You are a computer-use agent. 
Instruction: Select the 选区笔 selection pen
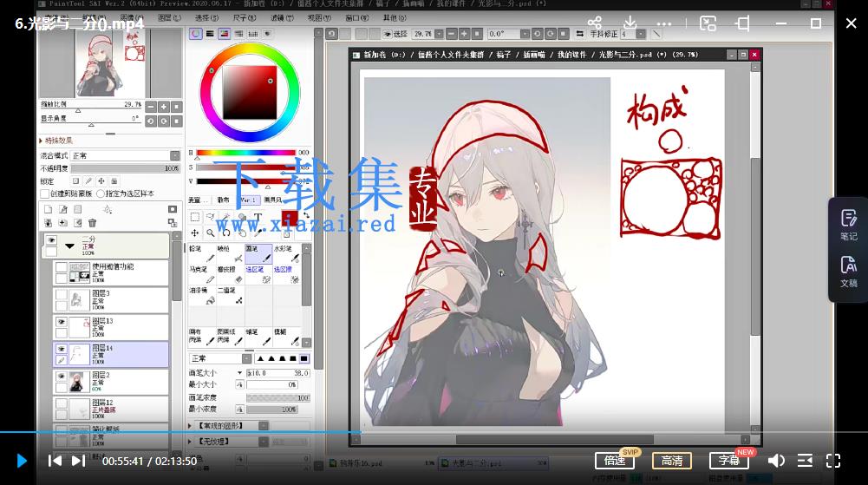[x=258, y=275]
